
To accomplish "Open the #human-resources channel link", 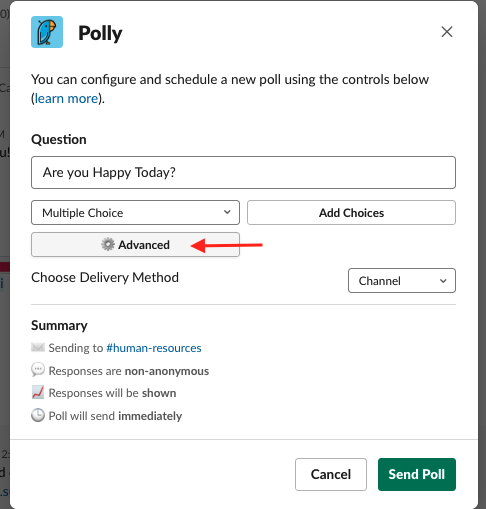I will pyautogui.click(x=154, y=348).
